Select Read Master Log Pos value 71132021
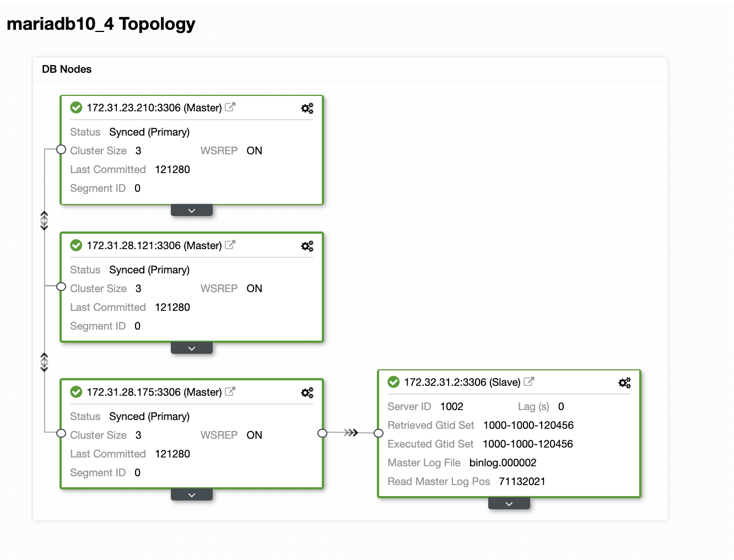This screenshot has height=560, width=734. coord(522,481)
